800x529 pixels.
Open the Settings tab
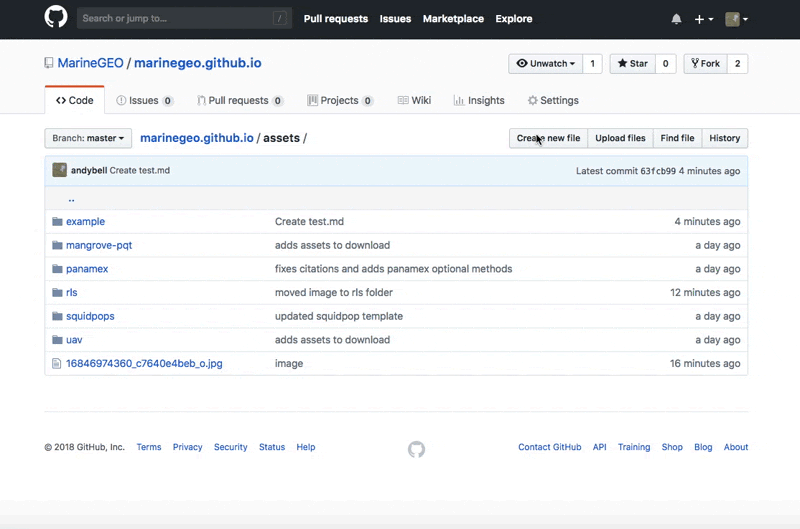(x=553, y=100)
